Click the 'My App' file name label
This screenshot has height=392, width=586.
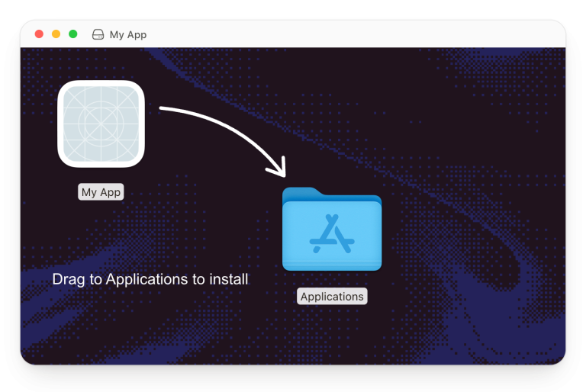[101, 192]
